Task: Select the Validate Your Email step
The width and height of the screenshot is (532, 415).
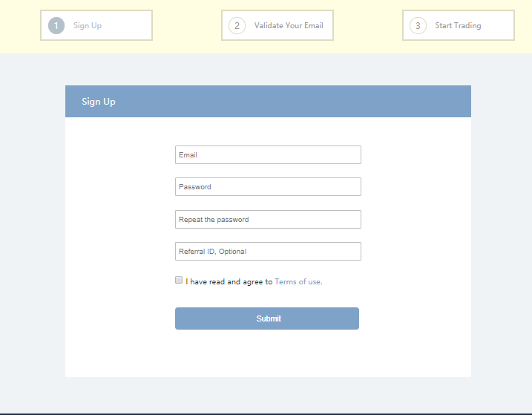Action: [278, 25]
